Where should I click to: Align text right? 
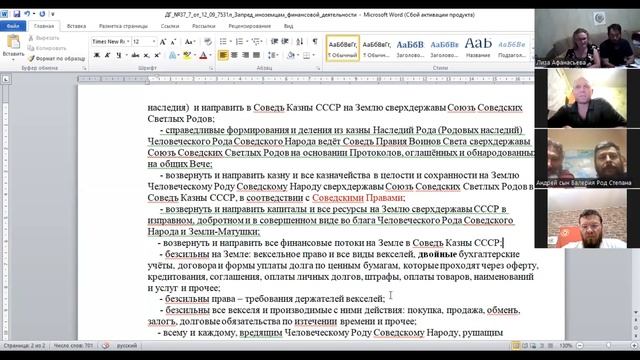(x=245, y=55)
